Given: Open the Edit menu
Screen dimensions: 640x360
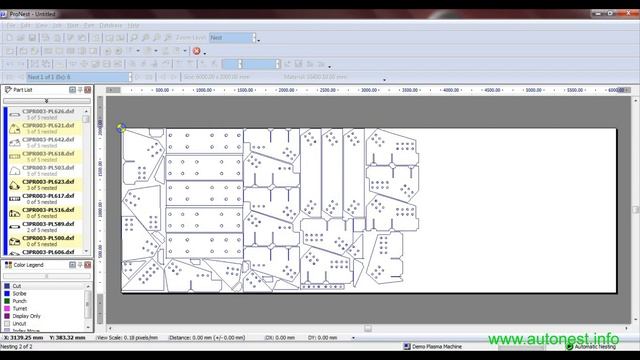Looking at the screenshot, I should pos(25,25).
